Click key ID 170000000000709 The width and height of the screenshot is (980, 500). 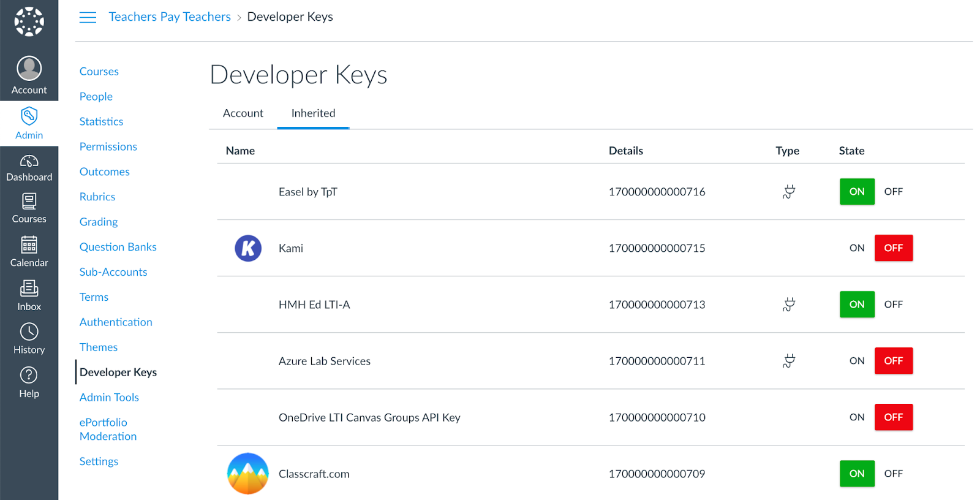click(657, 474)
